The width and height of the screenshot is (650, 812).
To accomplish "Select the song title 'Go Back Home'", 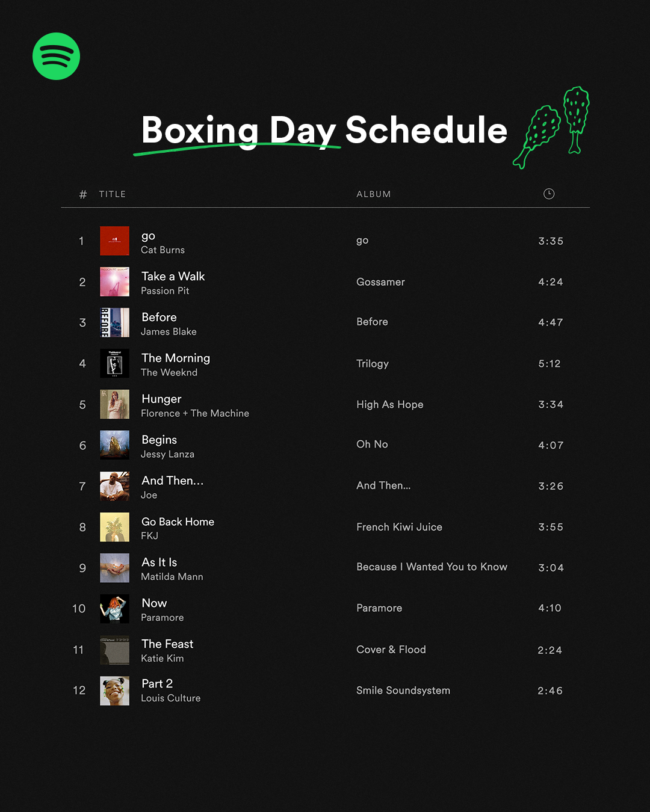I will tap(178, 521).
